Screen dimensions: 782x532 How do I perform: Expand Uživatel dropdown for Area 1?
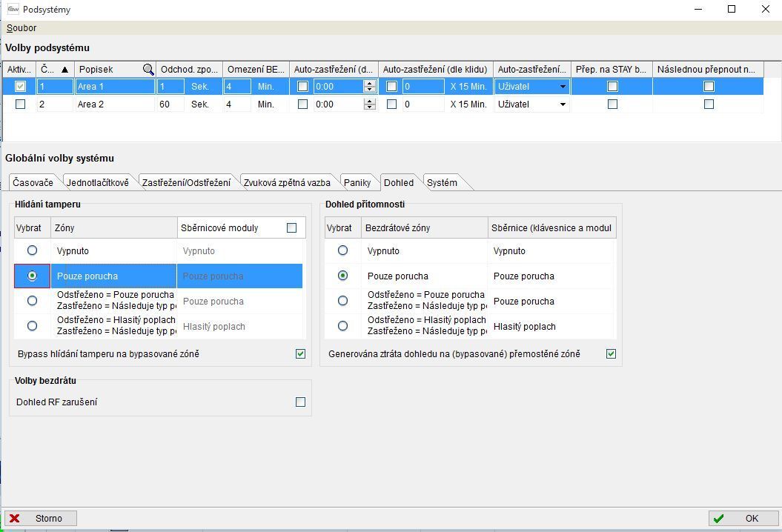pyautogui.click(x=563, y=87)
